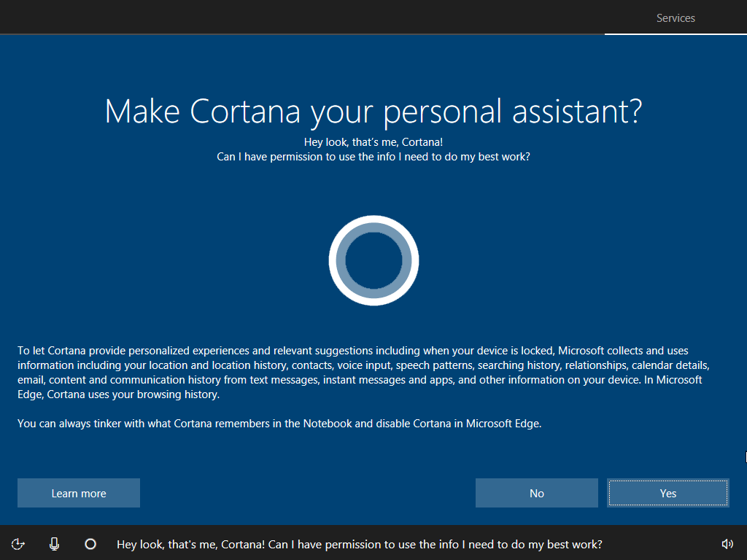Open the Ease of Access icon
Screen dimensions: 747x560
(x=18, y=544)
